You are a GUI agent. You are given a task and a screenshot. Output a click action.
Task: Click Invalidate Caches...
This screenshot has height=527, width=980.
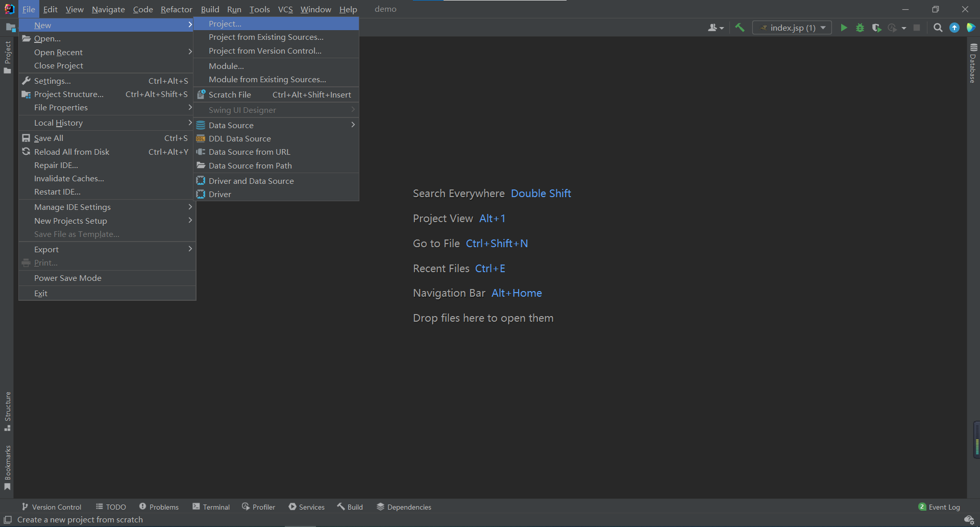107,178
